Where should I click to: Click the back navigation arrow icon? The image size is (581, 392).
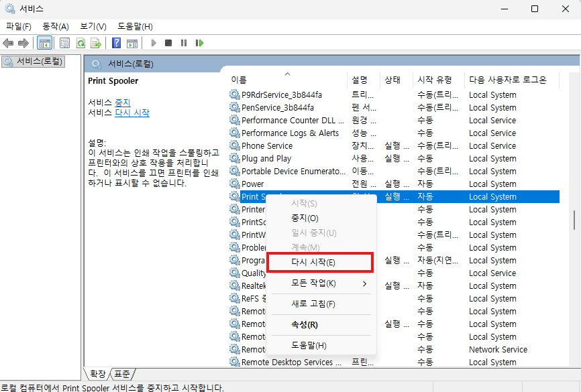click(8, 42)
